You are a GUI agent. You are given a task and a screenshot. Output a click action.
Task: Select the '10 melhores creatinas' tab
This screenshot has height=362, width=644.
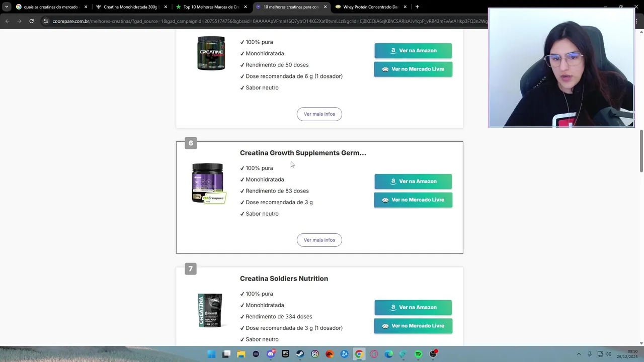point(291,7)
